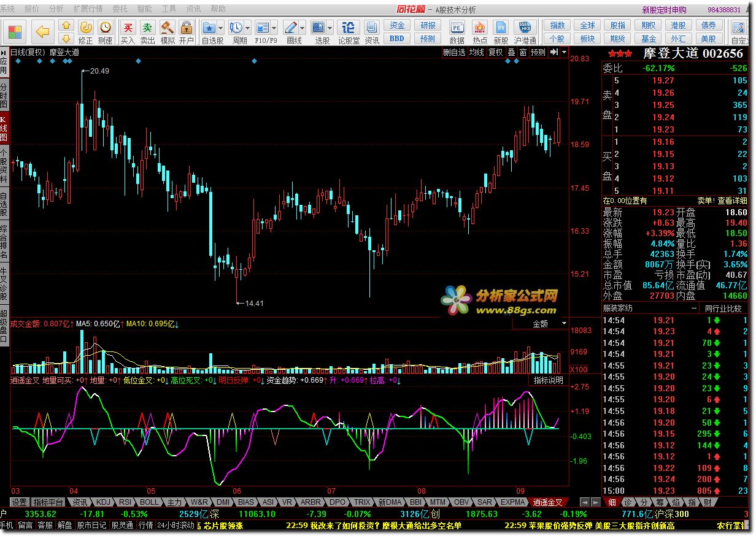This screenshot has width=756, height=536.
Task: Click the colorful four-square home icon
Action: [16, 31]
